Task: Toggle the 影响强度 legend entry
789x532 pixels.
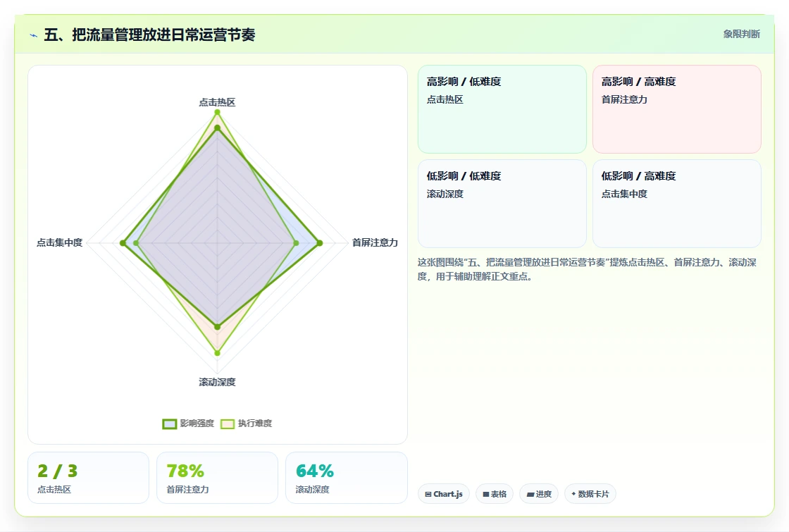Action: tap(188, 423)
